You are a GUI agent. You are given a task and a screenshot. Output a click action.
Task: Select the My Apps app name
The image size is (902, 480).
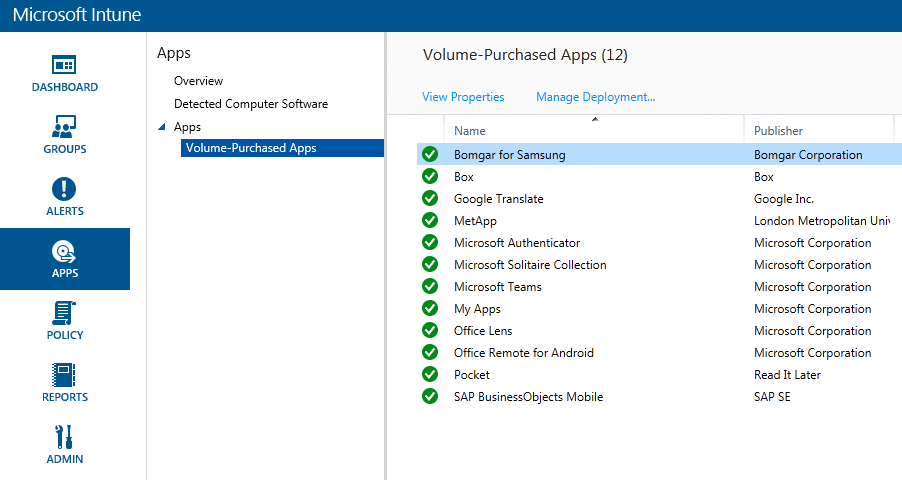click(x=477, y=309)
